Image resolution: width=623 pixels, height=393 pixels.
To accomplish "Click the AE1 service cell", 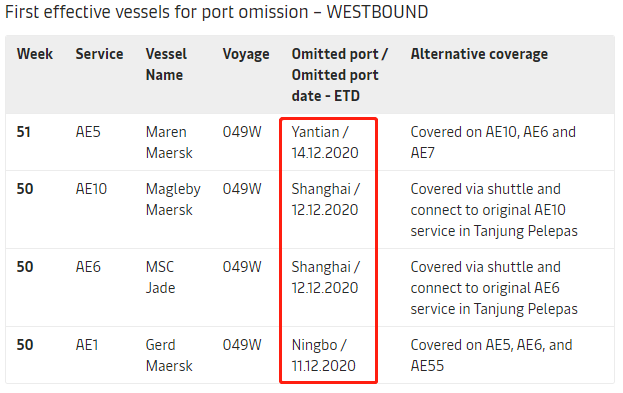I will pos(87,345).
